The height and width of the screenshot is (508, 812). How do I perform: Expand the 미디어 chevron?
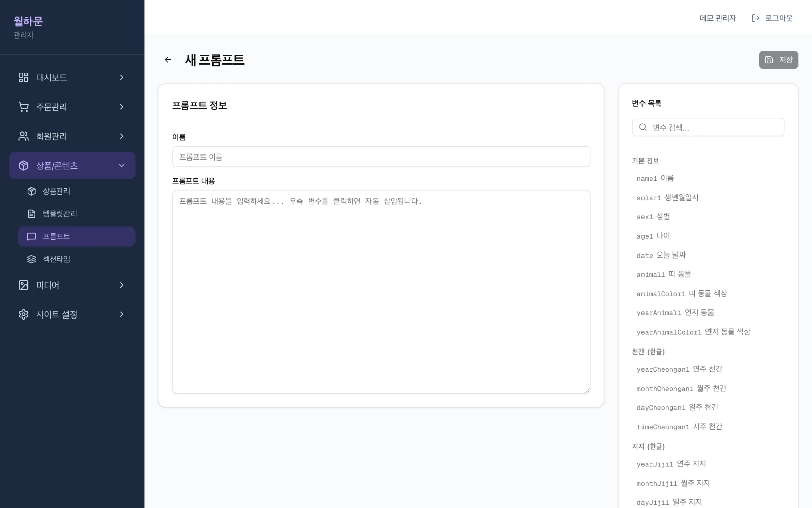pos(122,285)
